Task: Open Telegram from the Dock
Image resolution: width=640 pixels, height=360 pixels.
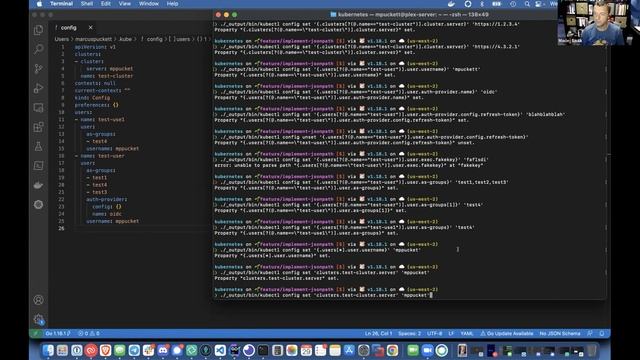Action: 134,350
